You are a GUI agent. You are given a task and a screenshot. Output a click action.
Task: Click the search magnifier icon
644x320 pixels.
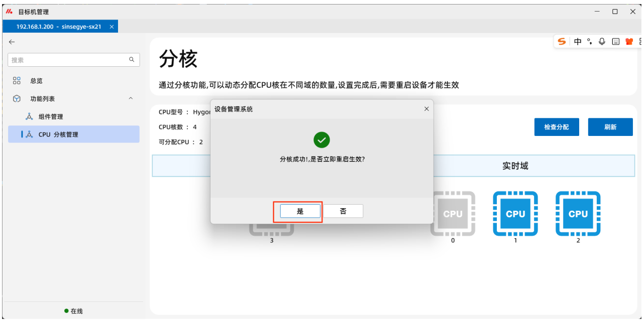(x=132, y=59)
